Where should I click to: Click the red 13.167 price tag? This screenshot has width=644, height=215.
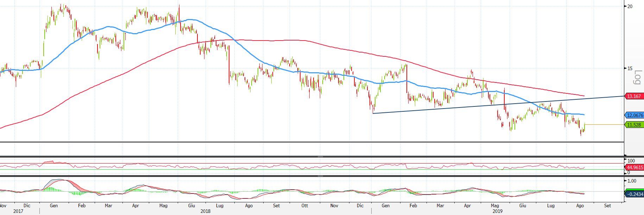click(634, 96)
